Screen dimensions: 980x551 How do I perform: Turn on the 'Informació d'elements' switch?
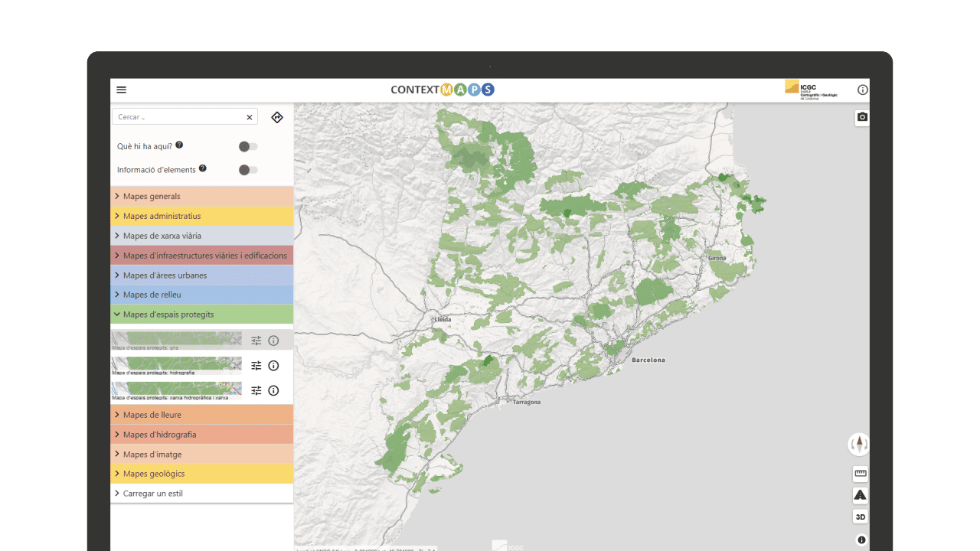pos(247,169)
